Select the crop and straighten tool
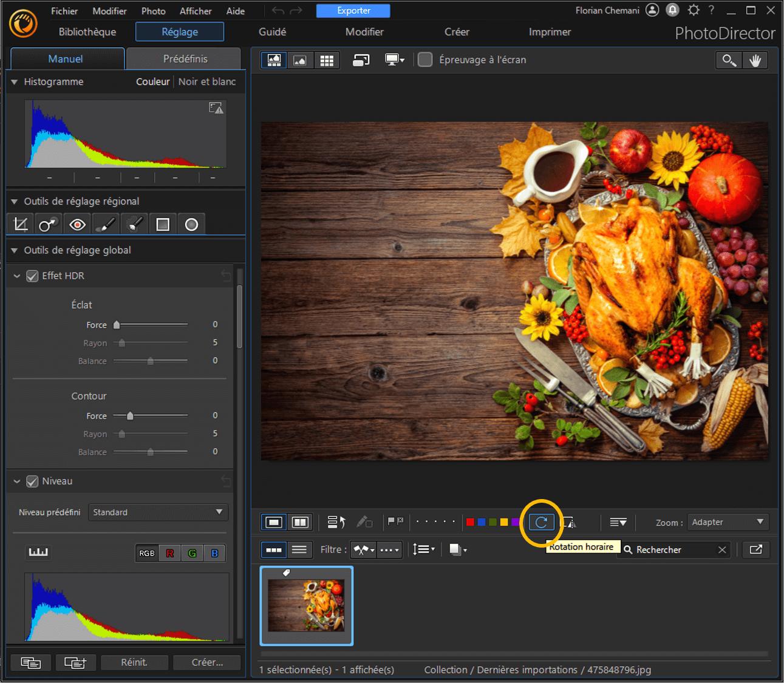The height and width of the screenshot is (683, 784). tap(21, 225)
